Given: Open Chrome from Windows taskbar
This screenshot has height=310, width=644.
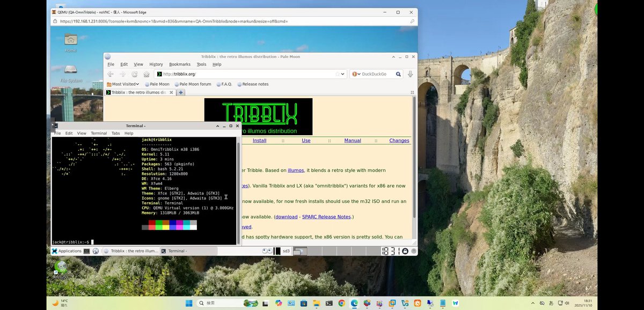Looking at the screenshot, I should pyautogui.click(x=341, y=303).
